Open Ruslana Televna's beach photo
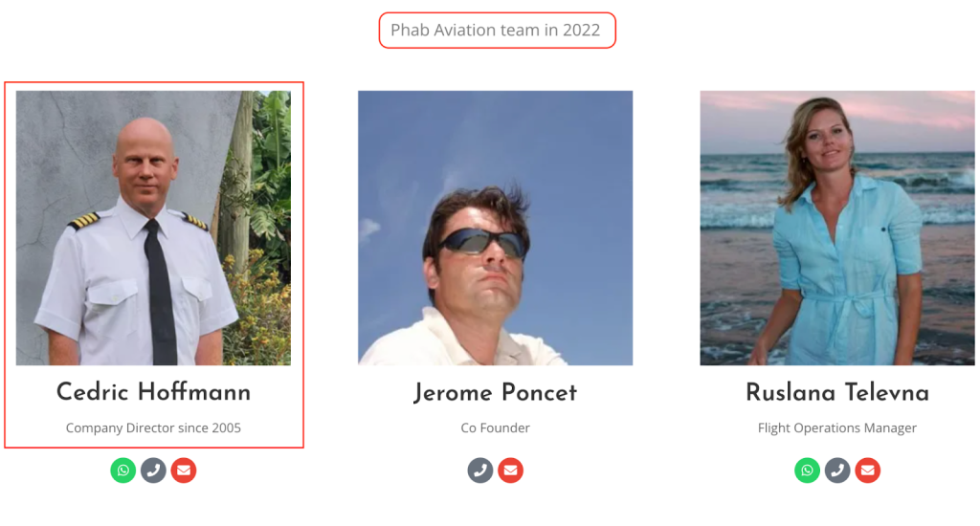Image resolution: width=980 pixels, height=526 pixels. (837, 228)
